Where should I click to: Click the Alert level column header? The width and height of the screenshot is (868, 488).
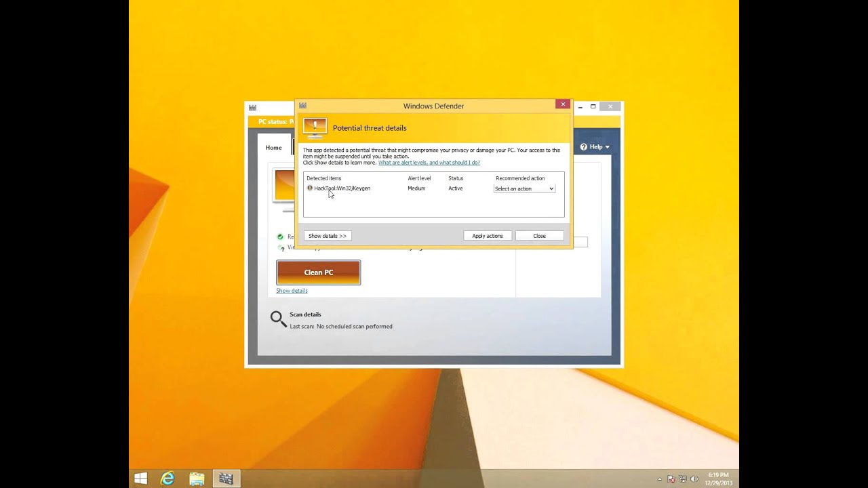click(419, 178)
